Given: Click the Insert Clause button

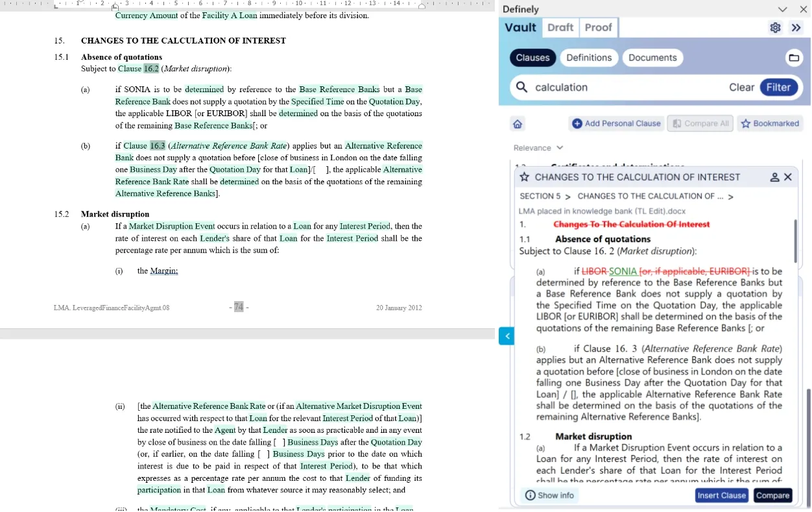Looking at the screenshot, I should click(x=721, y=495).
